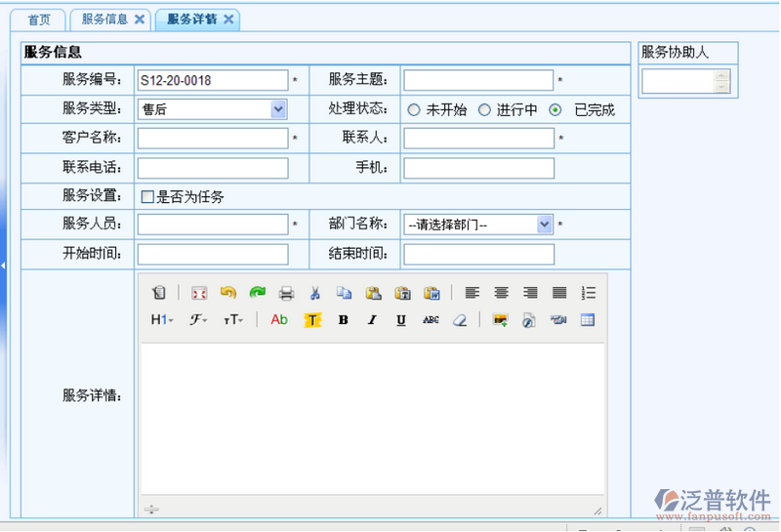Click the undo icon in editor toolbar

tap(227, 293)
